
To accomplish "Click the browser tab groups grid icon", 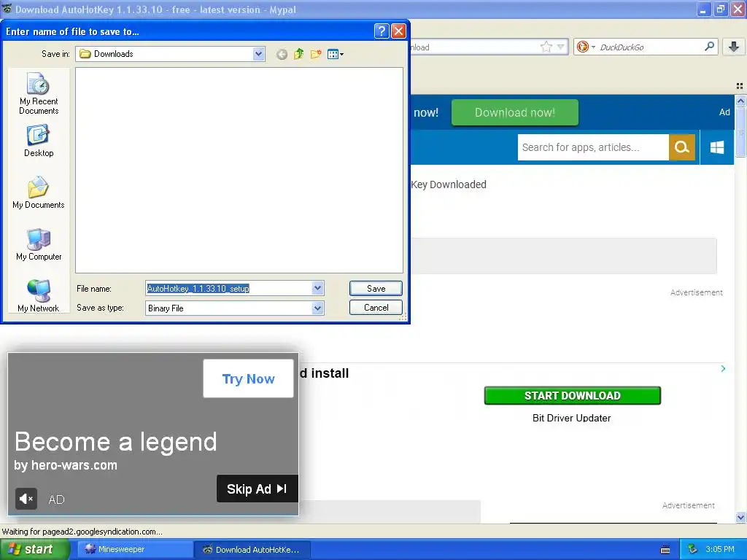I will (x=740, y=86).
